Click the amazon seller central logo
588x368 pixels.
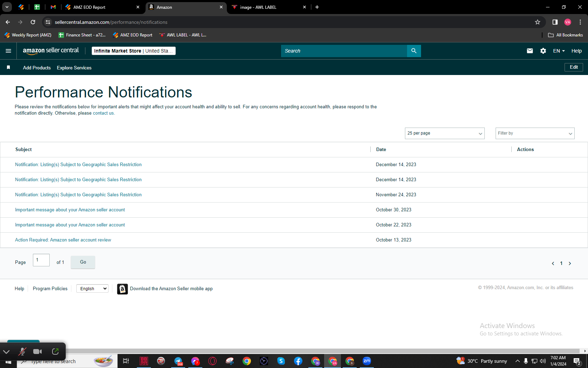(x=51, y=51)
